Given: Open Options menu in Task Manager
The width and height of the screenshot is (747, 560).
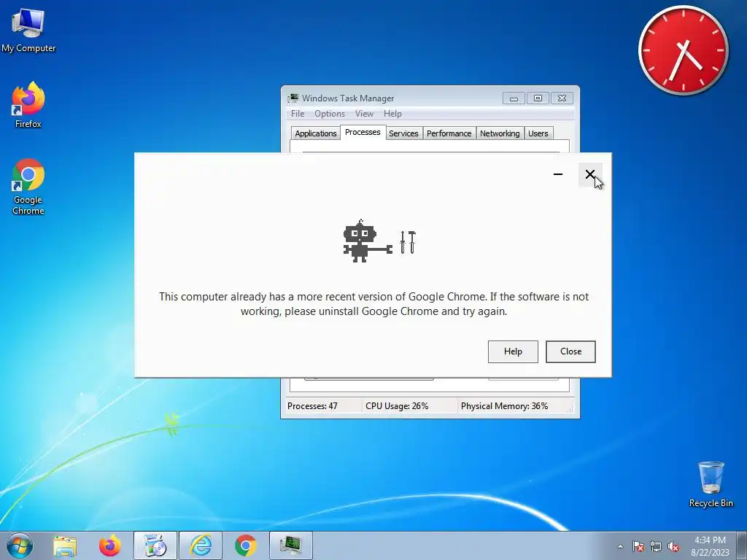Looking at the screenshot, I should pos(330,113).
